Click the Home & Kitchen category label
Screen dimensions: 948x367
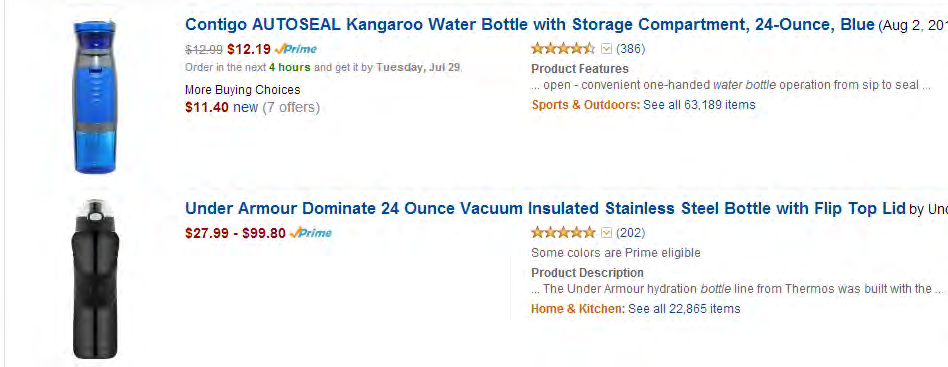tap(578, 309)
